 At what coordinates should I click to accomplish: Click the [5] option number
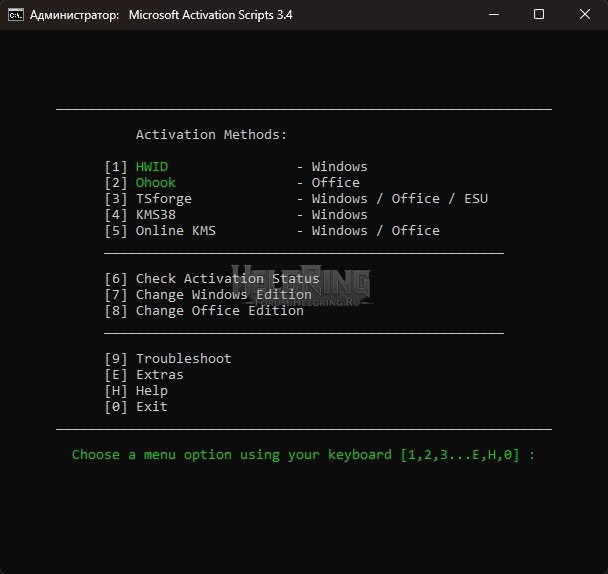116,231
